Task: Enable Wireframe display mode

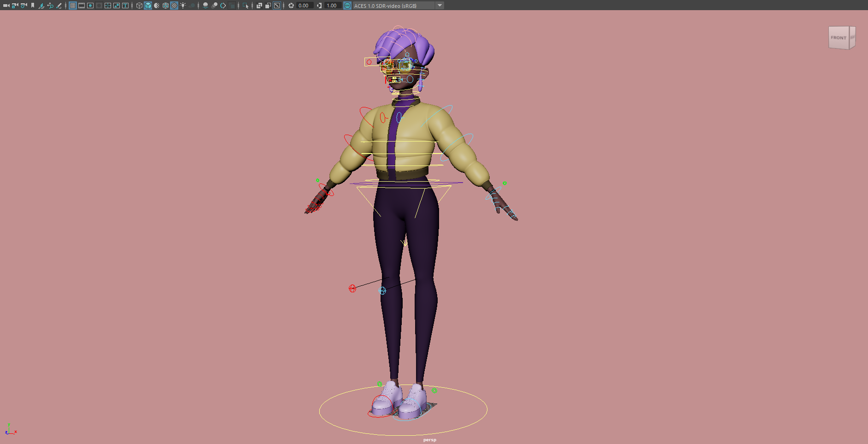Action: [139, 6]
